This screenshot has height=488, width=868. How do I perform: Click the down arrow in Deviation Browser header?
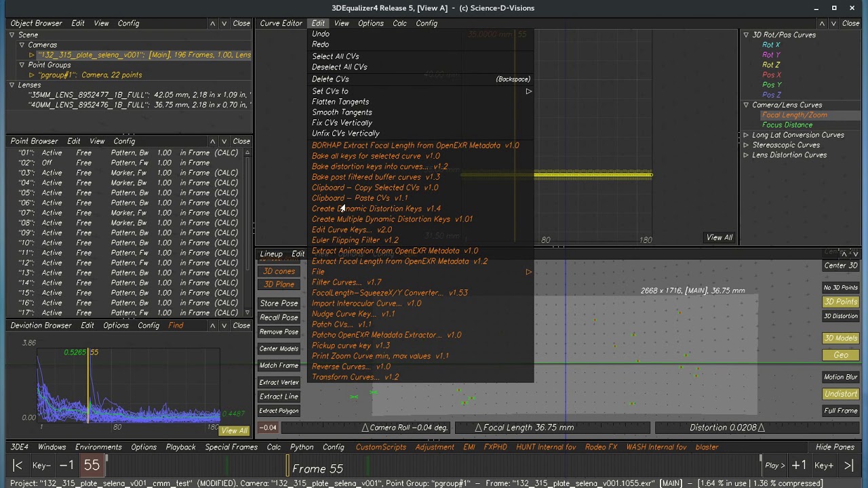(x=224, y=325)
